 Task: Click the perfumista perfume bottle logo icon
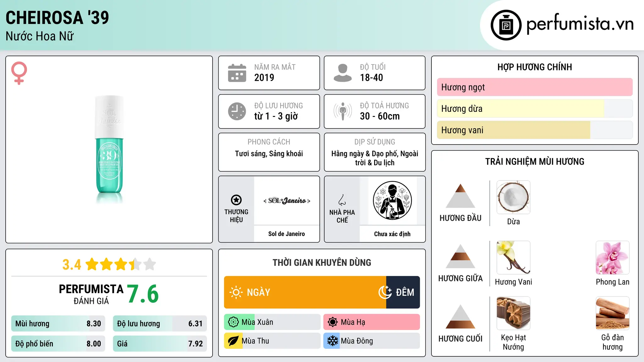pyautogui.click(x=506, y=25)
